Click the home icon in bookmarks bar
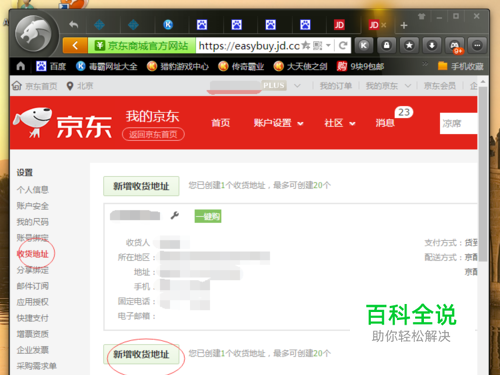This screenshot has width=500, height=375. (21, 66)
